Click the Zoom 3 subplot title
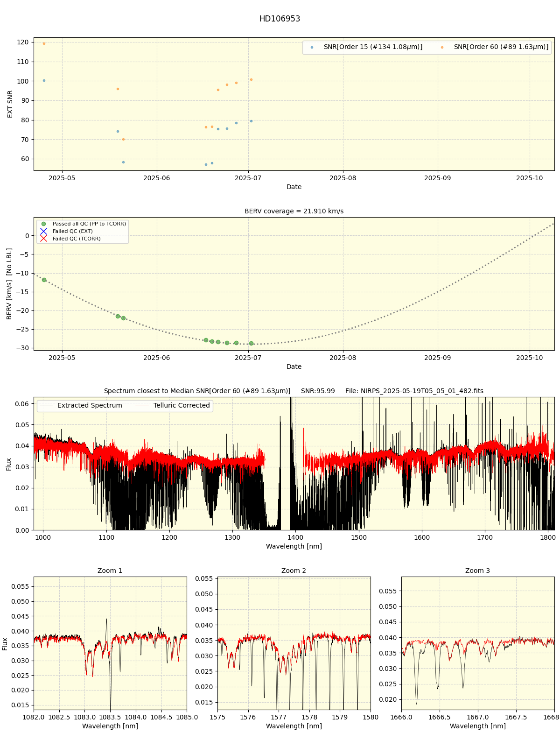Screen dimensions: 560x747 click(x=478, y=571)
